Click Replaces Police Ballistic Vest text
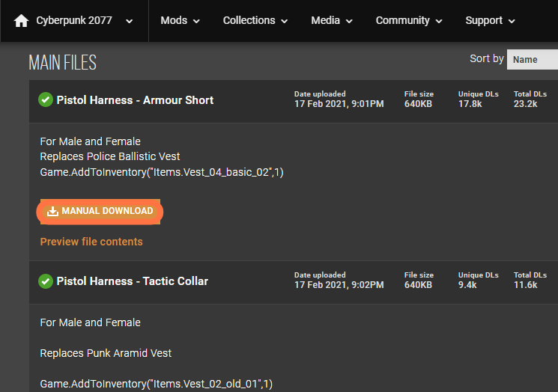Image resolution: width=558 pixels, height=392 pixels. click(110, 156)
